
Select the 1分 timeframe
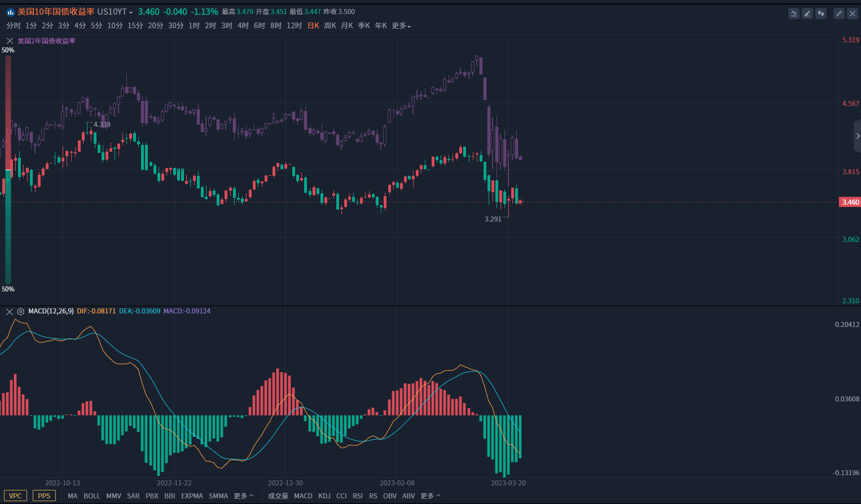[x=31, y=26]
